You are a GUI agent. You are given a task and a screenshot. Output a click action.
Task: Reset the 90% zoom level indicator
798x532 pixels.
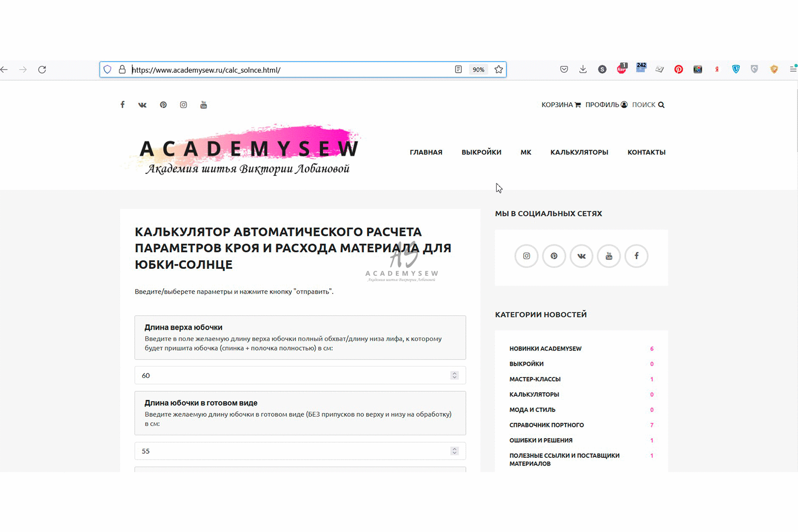[x=478, y=70]
